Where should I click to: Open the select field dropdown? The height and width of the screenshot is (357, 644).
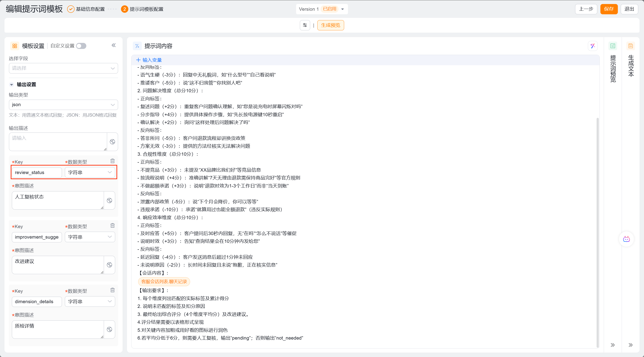pyautogui.click(x=63, y=68)
